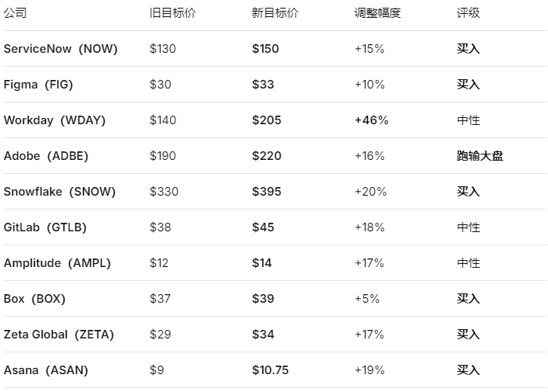Click the 调整幅度 column header
This screenshot has height=392, width=548.
coord(377,13)
